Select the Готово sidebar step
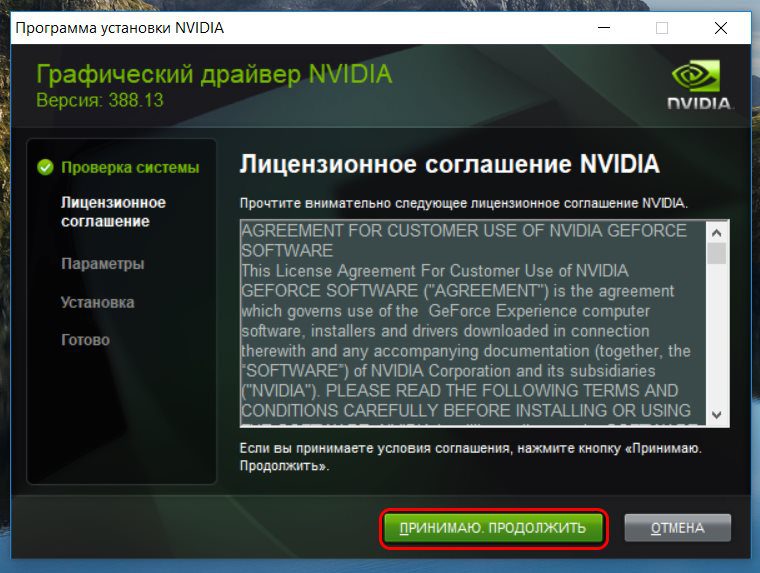This screenshot has width=760, height=573. click(85, 340)
